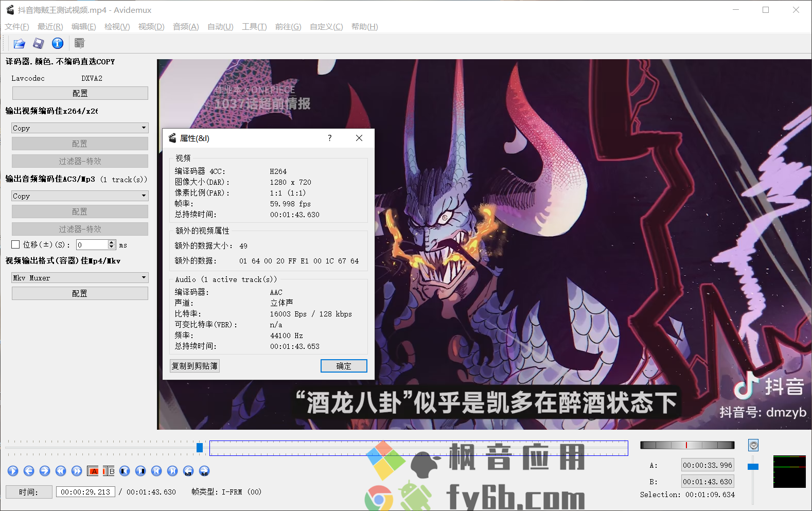Viewport: 812px width, 511px height.
Task: Click the marker B time 00:01:43.630
Action: point(708,482)
